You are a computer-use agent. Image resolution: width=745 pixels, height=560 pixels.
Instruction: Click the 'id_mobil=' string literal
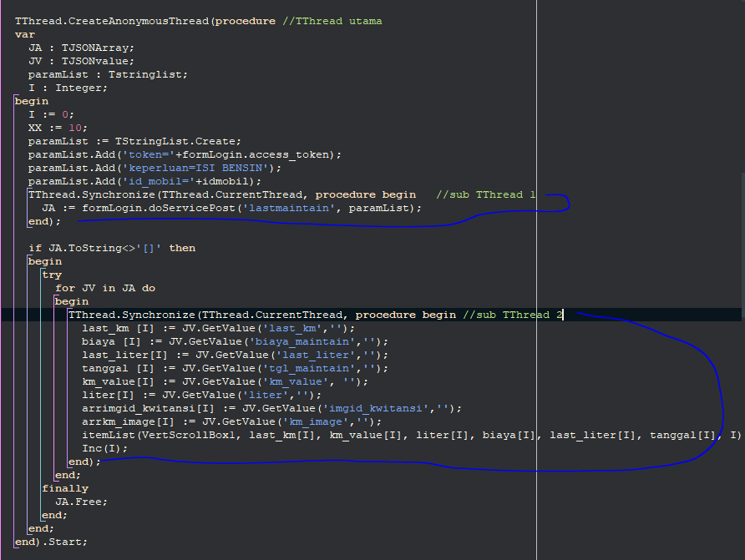[x=158, y=181]
